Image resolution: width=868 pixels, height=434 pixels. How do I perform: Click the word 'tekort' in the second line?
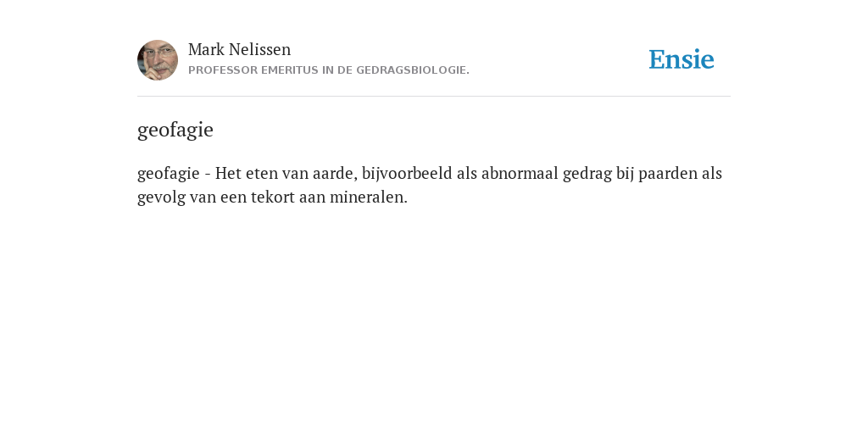pyautogui.click(x=272, y=197)
